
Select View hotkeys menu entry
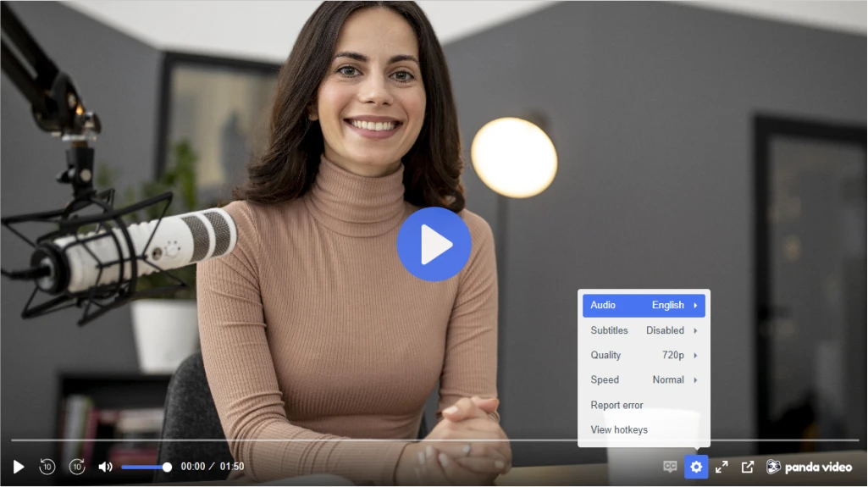(644, 429)
